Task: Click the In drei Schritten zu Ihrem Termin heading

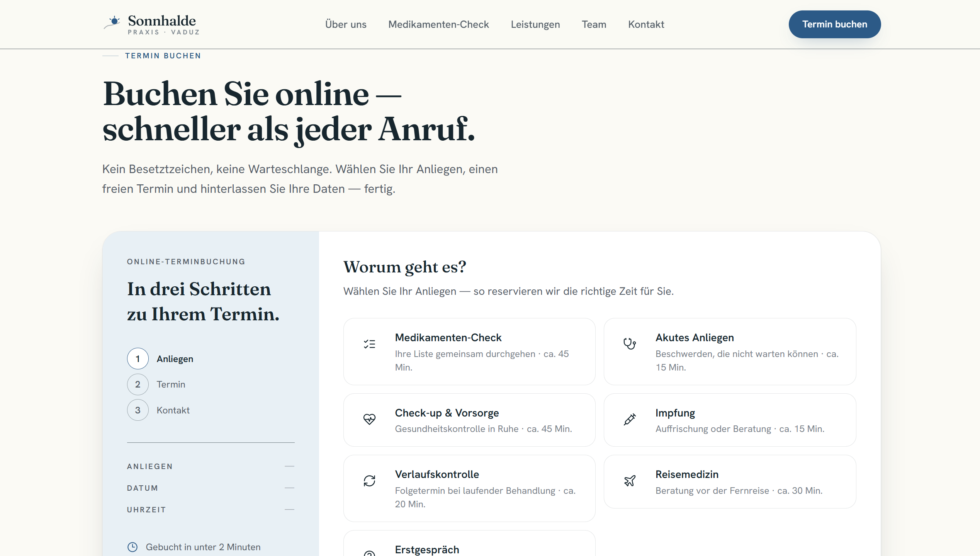Action: pyautogui.click(x=203, y=301)
